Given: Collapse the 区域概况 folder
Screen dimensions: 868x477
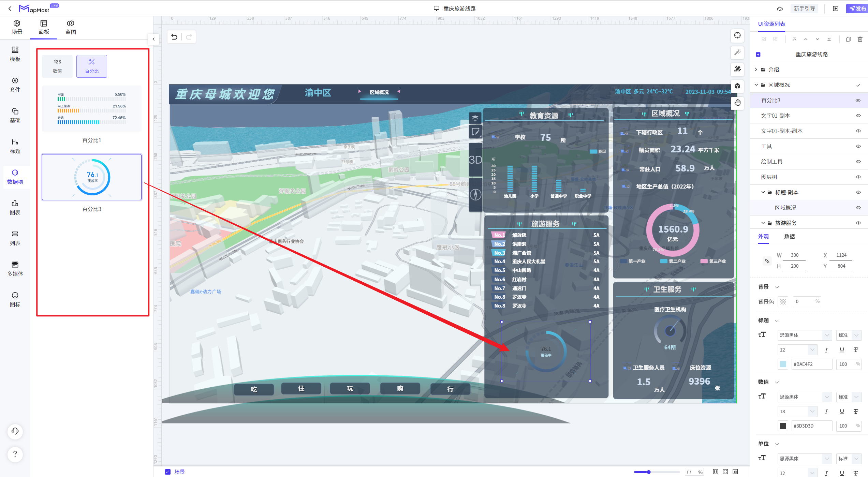Looking at the screenshot, I should 756,85.
